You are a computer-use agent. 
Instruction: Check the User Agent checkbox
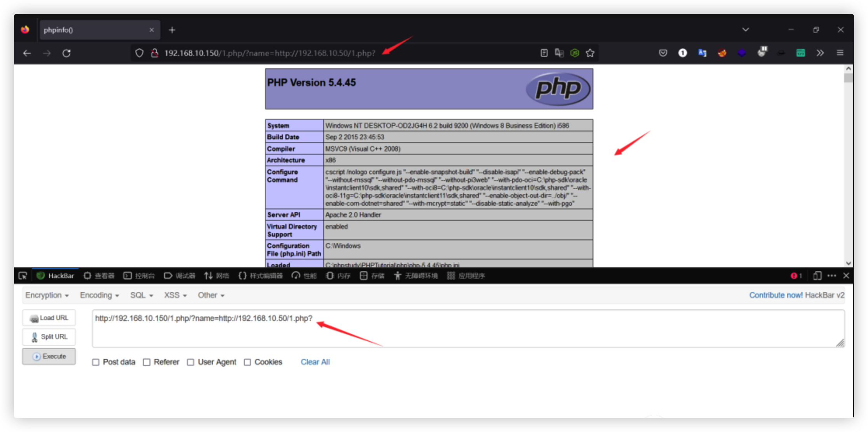(190, 362)
